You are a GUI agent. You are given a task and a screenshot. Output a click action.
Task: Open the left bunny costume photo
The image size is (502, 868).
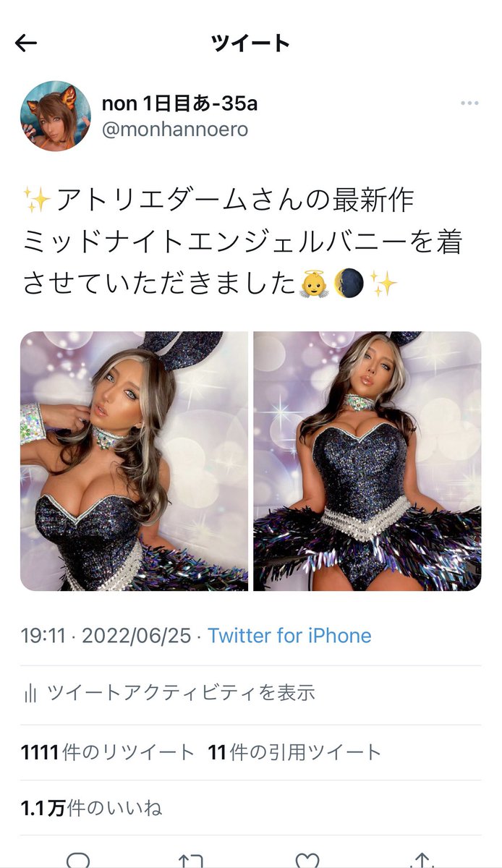click(134, 461)
